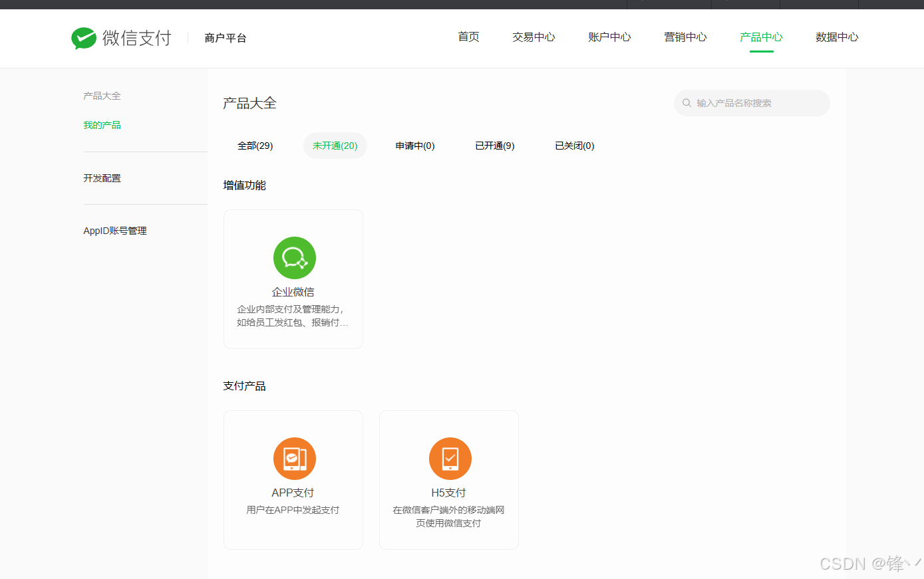Viewport: 924px width, 579px height.
Task: Switch to the 全部(29) tab
Action: click(255, 146)
